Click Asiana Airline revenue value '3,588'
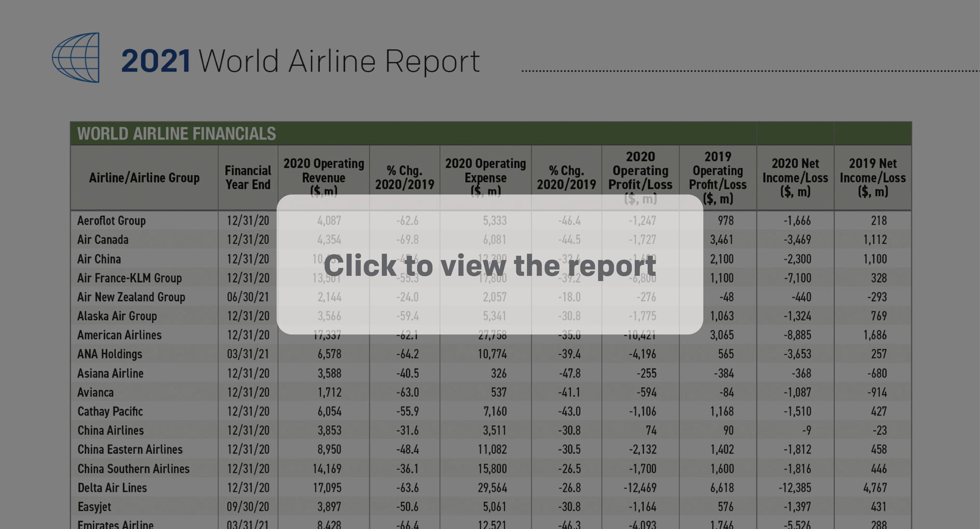980x529 pixels. 329,374
